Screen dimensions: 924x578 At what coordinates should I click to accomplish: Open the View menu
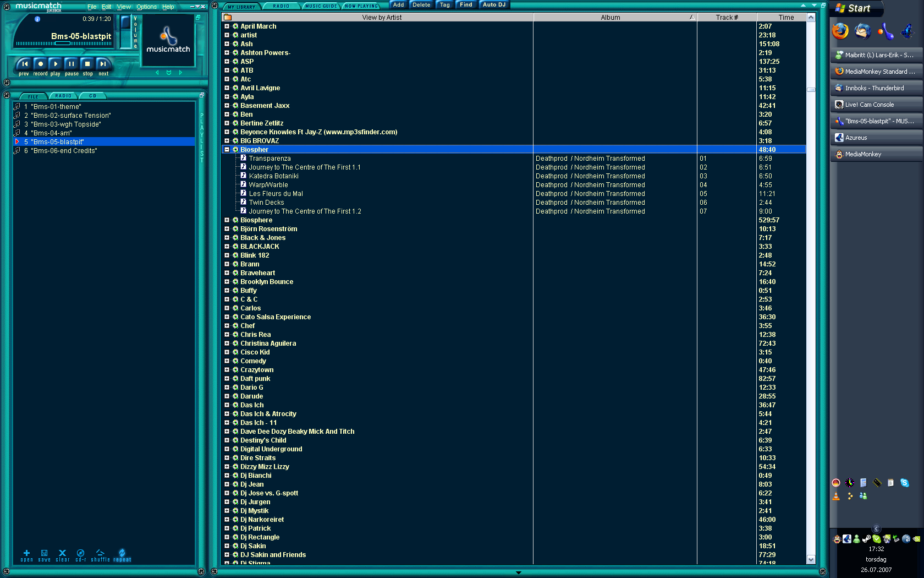[124, 7]
